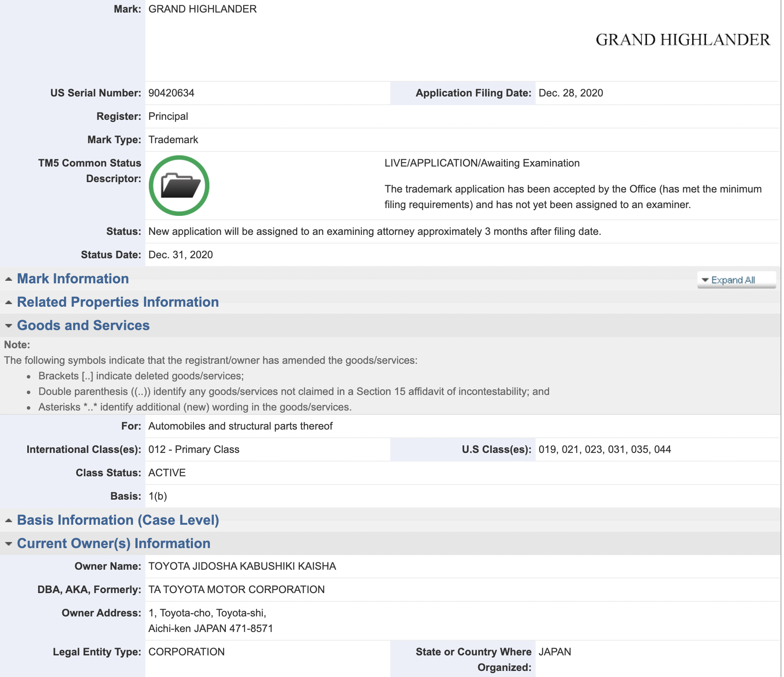This screenshot has width=784, height=677.
Task: Expand Basis Information (Case Level) heading
Action: point(118,520)
